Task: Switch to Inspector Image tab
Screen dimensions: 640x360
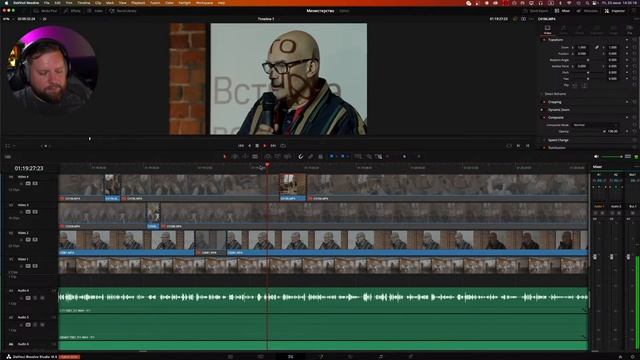Action: pyautogui.click(x=614, y=29)
